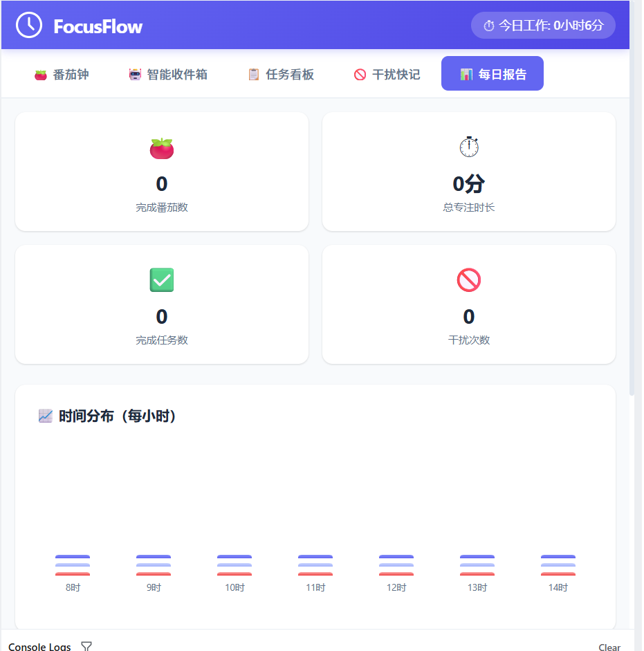Click the timer icon in 今日工作 badge
Screen dimensions: 644x651
[x=488, y=26]
